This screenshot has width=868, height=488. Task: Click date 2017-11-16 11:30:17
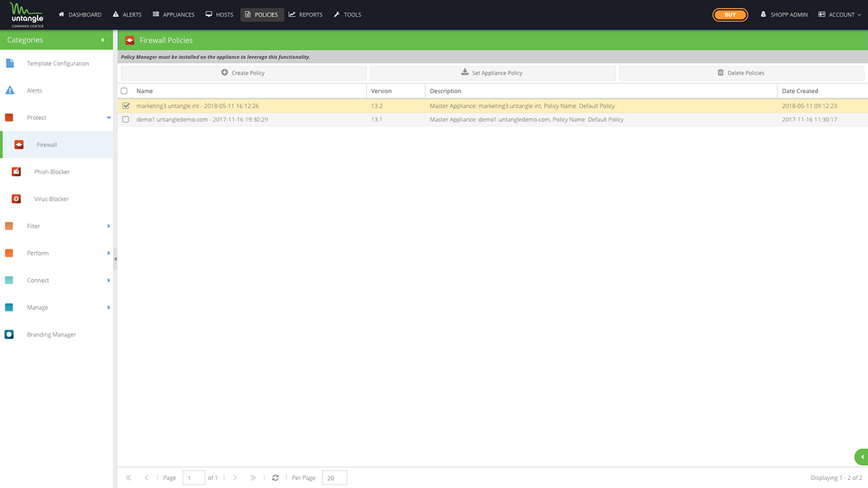[809, 119]
